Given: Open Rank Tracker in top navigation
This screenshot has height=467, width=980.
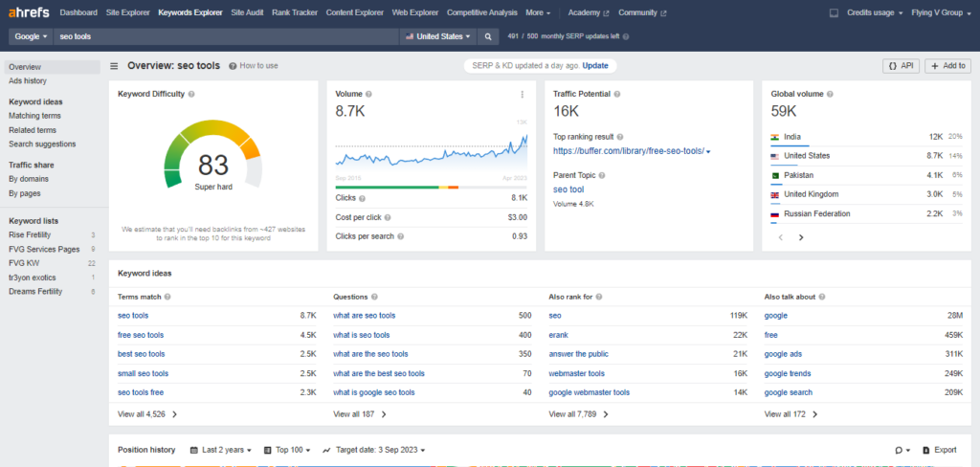Looking at the screenshot, I should [x=295, y=12].
